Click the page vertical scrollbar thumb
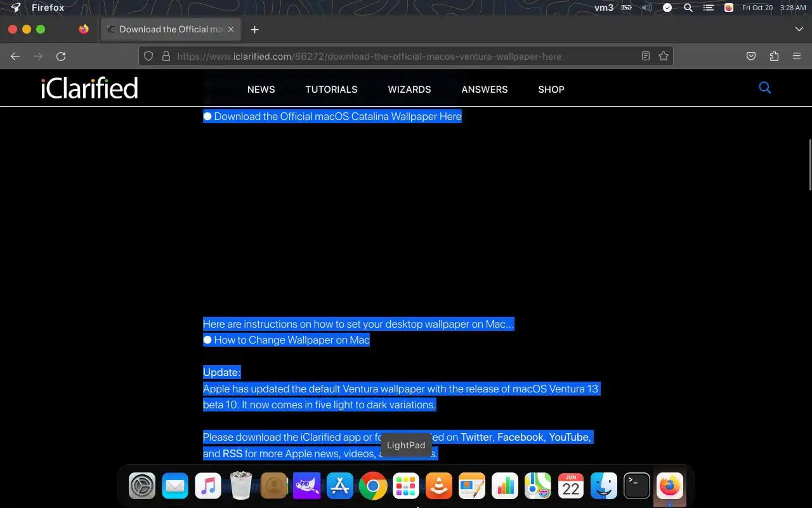This screenshot has width=812, height=508. tap(809, 164)
